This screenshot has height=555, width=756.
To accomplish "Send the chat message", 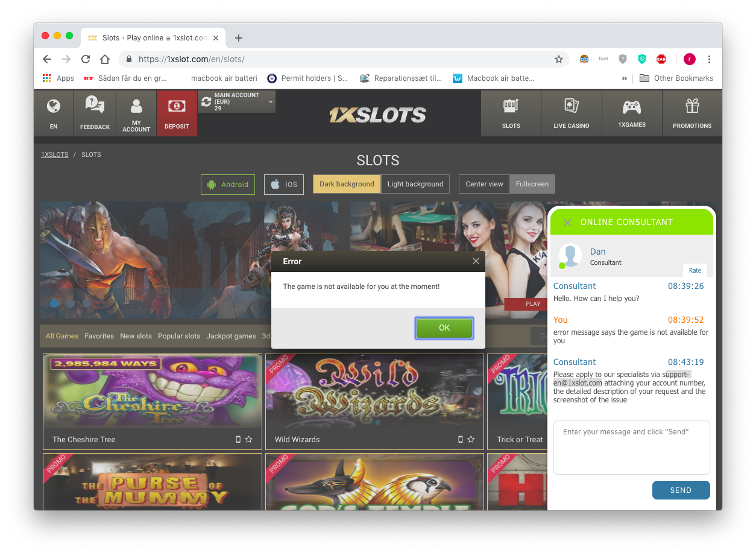I will point(681,490).
